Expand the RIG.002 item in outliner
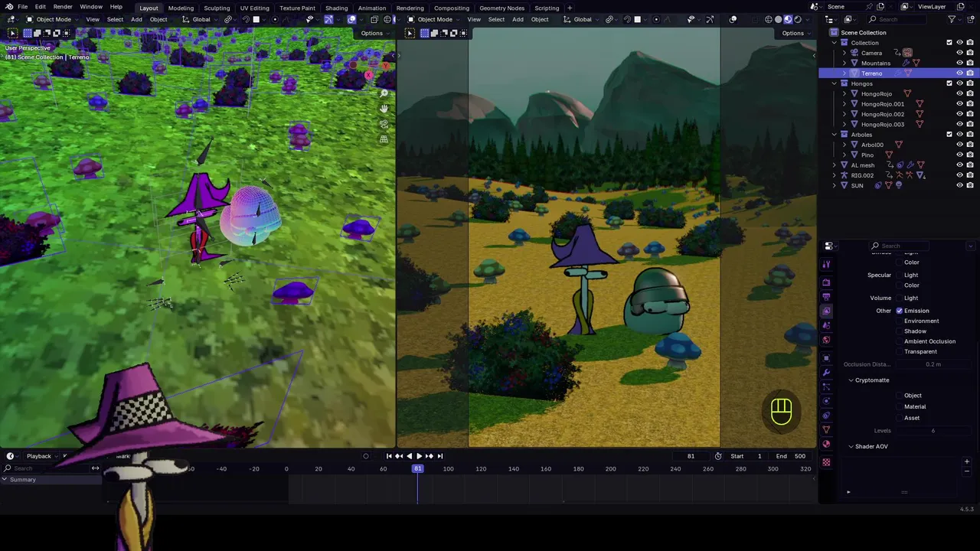Image resolution: width=980 pixels, height=551 pixels. 835,175
